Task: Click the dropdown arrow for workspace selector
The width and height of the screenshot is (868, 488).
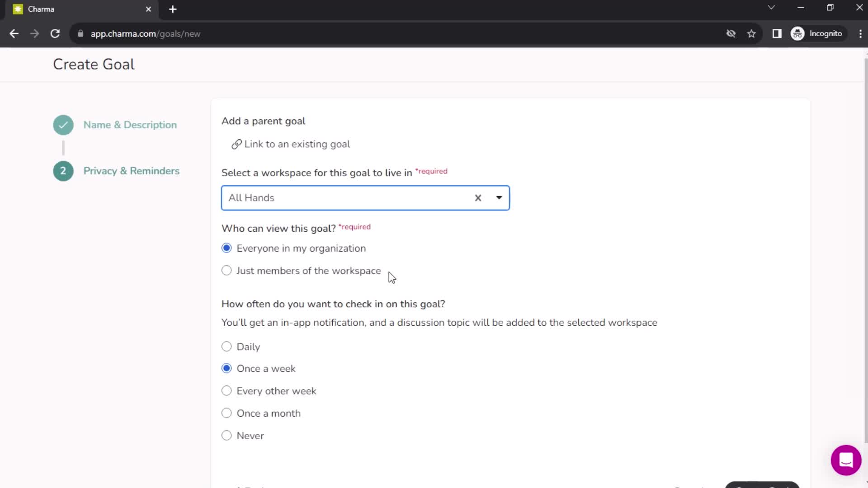Action: 499,197
